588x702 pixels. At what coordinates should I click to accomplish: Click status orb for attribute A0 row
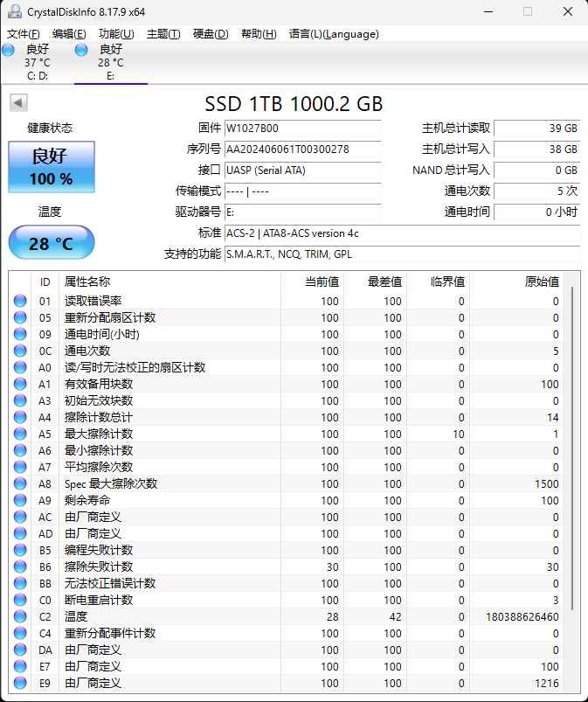tap(20, 367)
